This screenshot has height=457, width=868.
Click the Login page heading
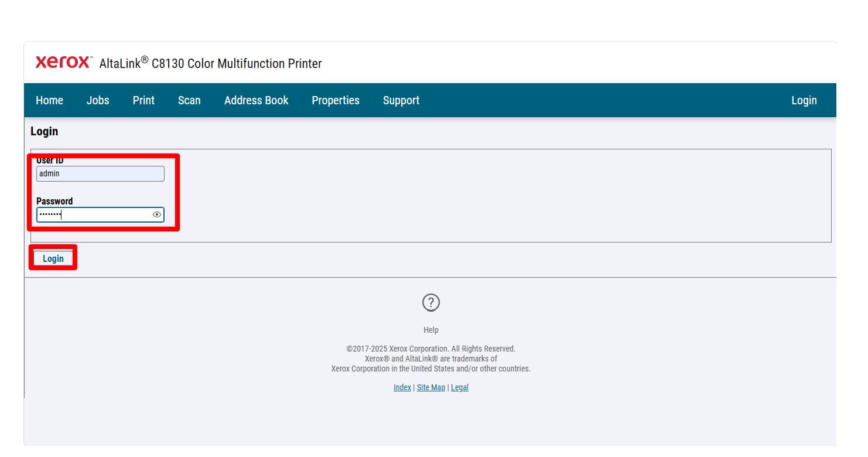pyautogui.click(x=45, y=131)
